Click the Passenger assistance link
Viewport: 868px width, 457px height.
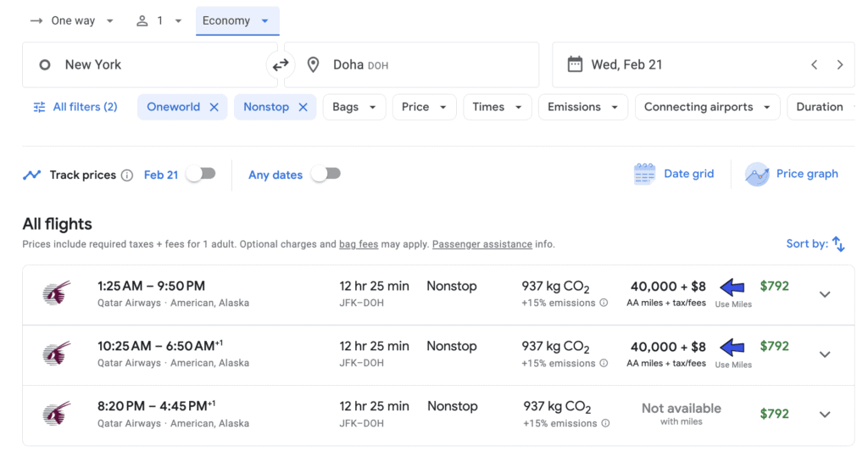coord(481,244)
